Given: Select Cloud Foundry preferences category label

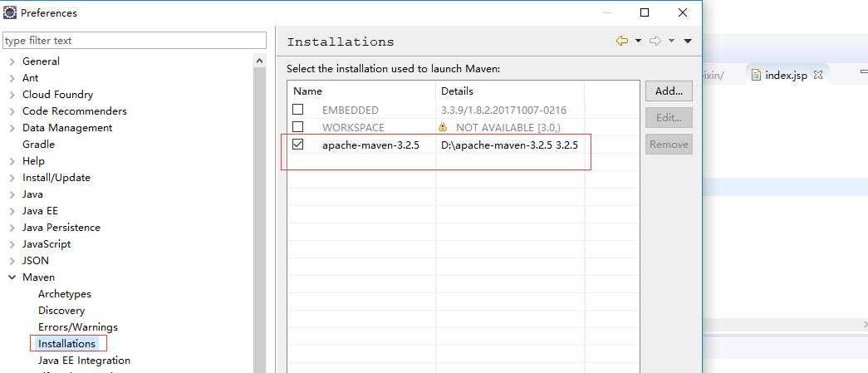Looking at the screenshot, I should point(57,95).
